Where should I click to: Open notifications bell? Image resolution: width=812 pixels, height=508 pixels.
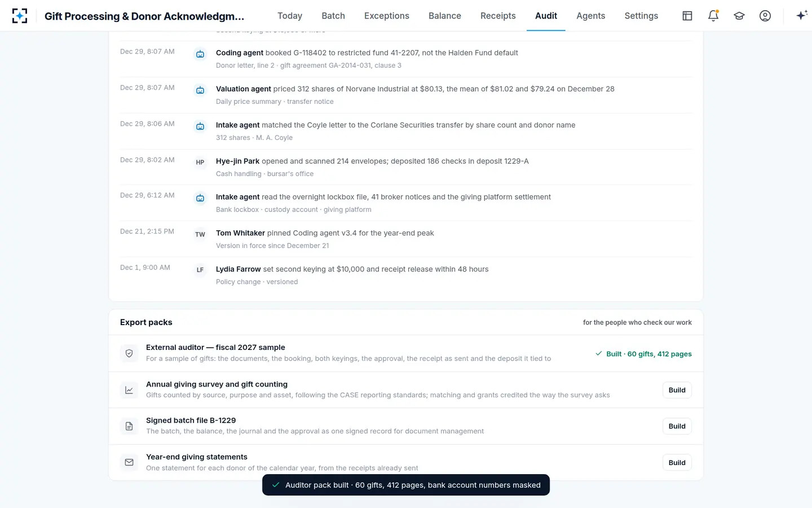[x=713, y=16]
